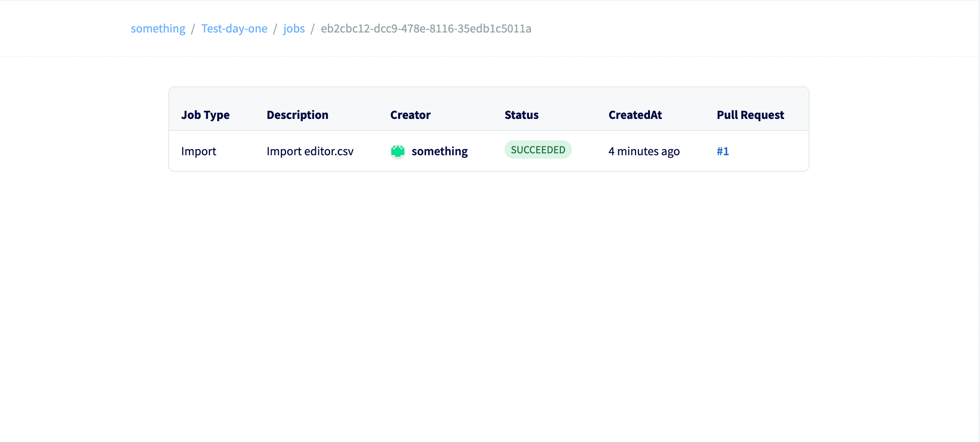Viewport: 980px width, 442px height.
Task: Select the job ID in the breadcrumb
Action: [426, 29]
